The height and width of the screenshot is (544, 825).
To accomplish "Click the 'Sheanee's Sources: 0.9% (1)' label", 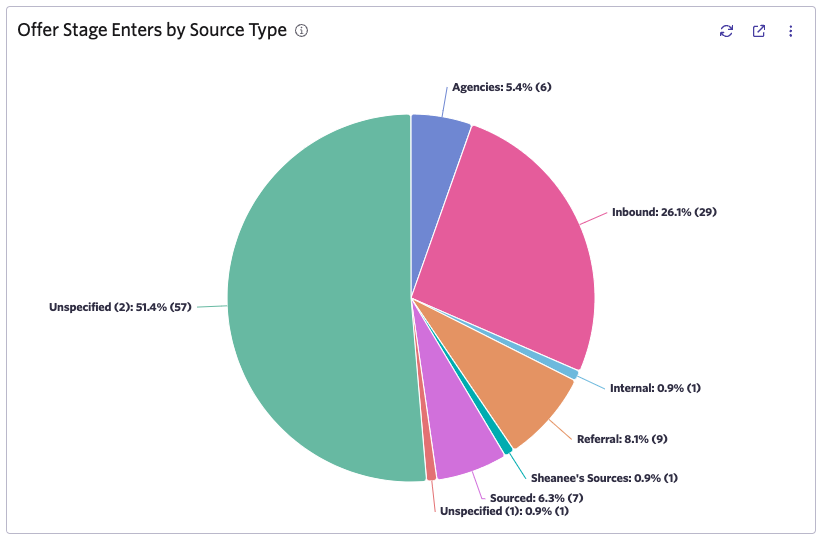I will [604, 478].
